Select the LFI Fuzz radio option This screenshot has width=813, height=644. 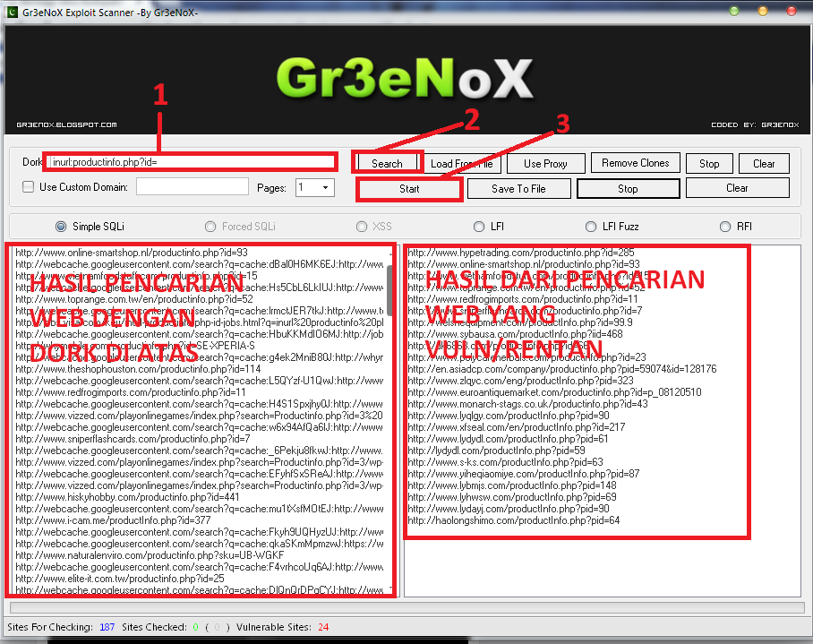pyautogui.click(x=591, y=227)
